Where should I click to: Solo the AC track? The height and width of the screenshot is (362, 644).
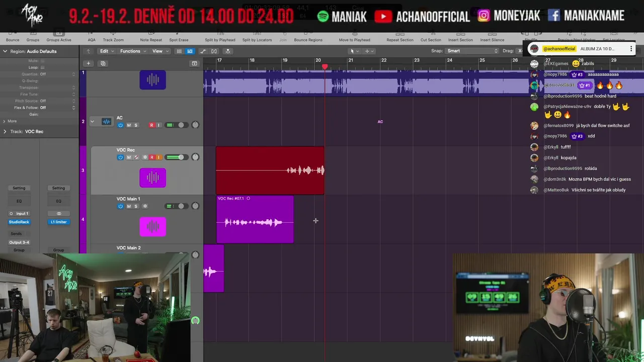pos(136,125)
